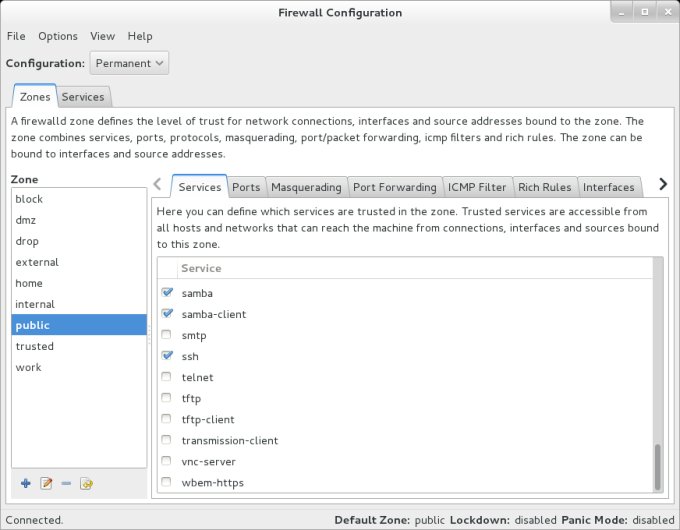This screenshot has height=530, width=680.
Task: Switch to the Port Forwarding tab
Action: tap(394, 187)
